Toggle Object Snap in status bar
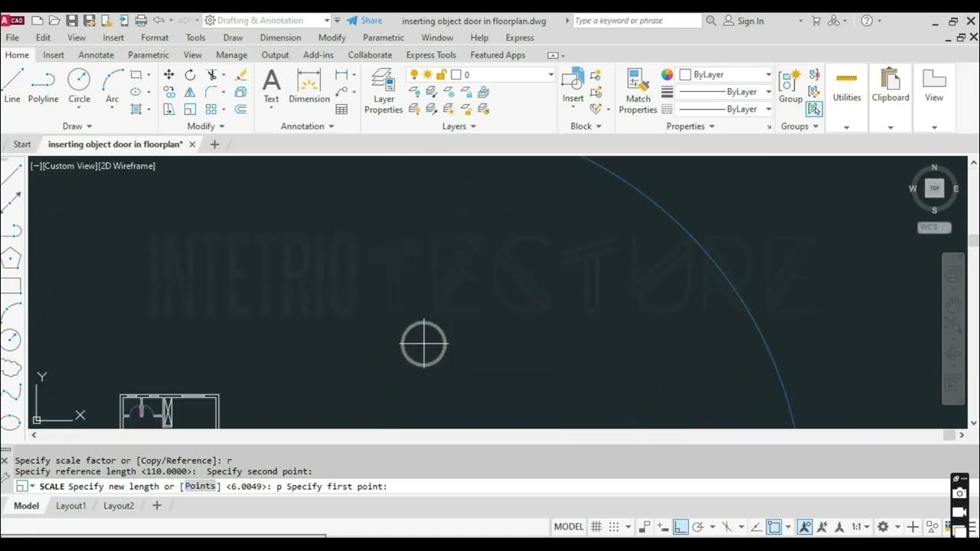Screen dimensions: 980x551 [774, 527]
